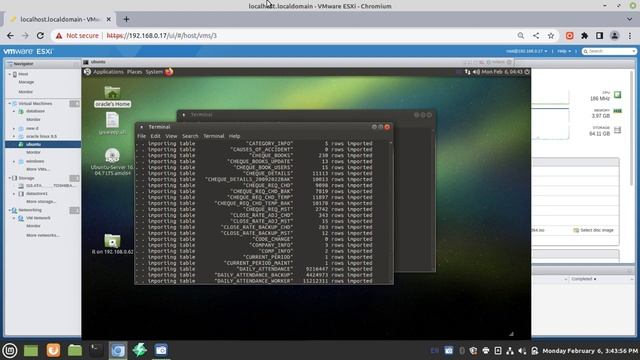Screen dimensions: 640x360
Task: Collapse the Storage tree node
Action: (10, 178)
